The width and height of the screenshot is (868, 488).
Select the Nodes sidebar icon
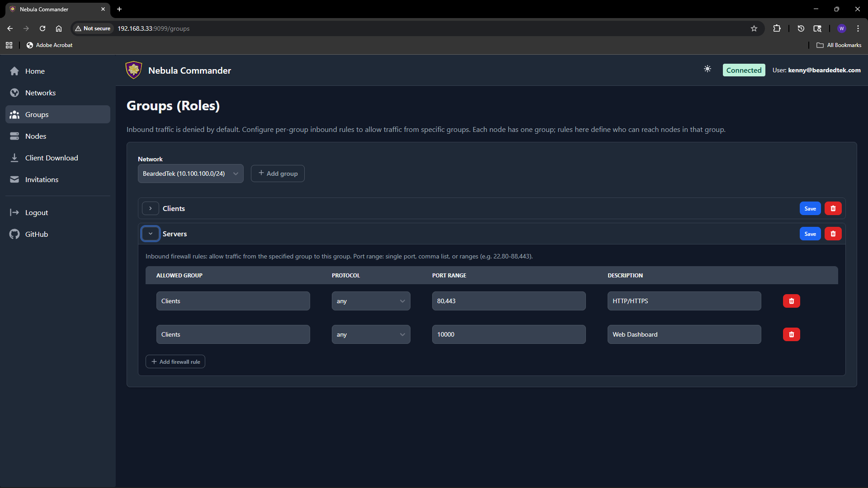point(14,136)
